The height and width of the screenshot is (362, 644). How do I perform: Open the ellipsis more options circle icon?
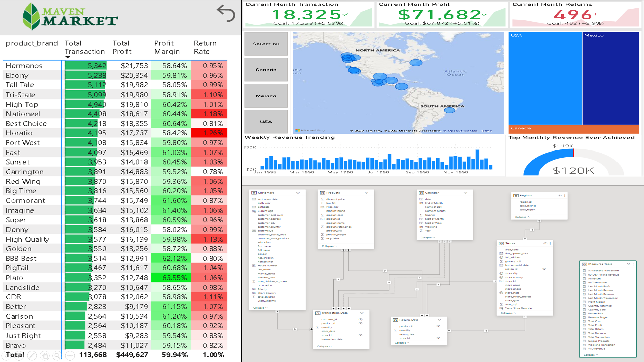tap(70, 355)
